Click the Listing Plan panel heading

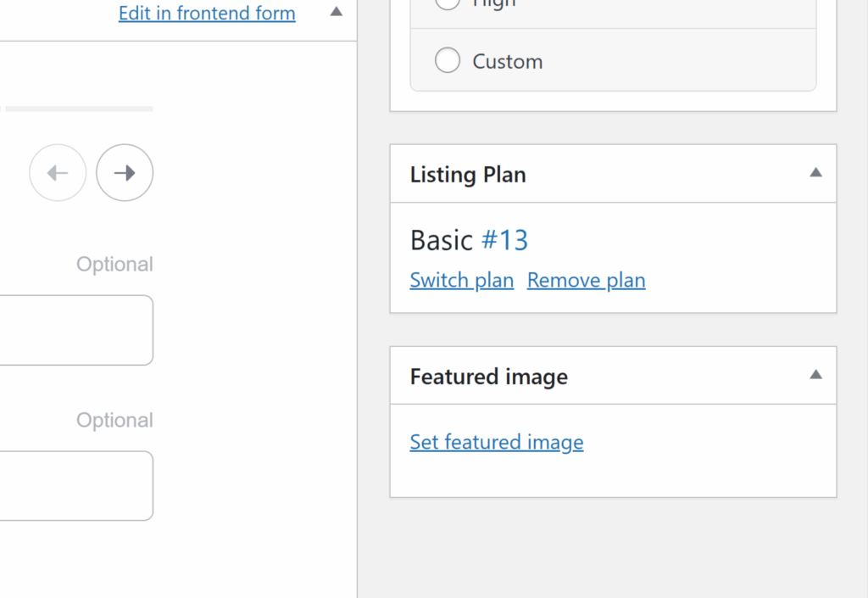coord(468,175)
